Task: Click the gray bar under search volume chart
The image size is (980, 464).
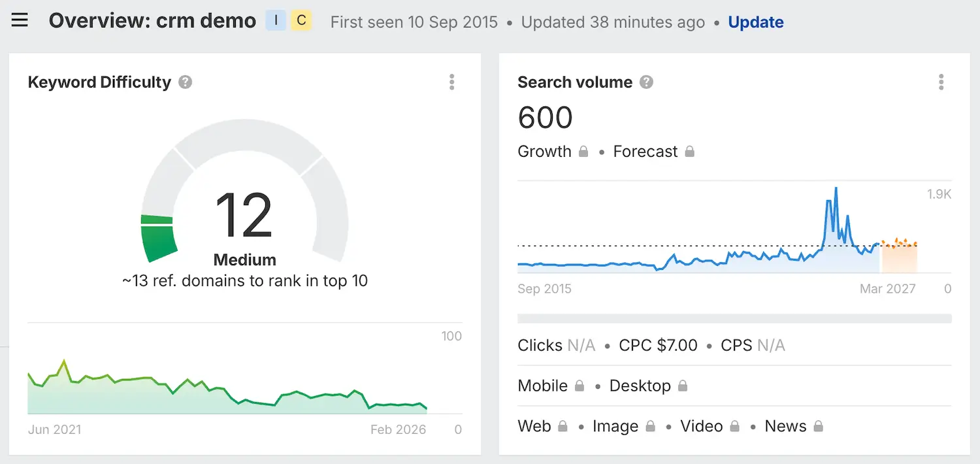Action: [734, 319]
